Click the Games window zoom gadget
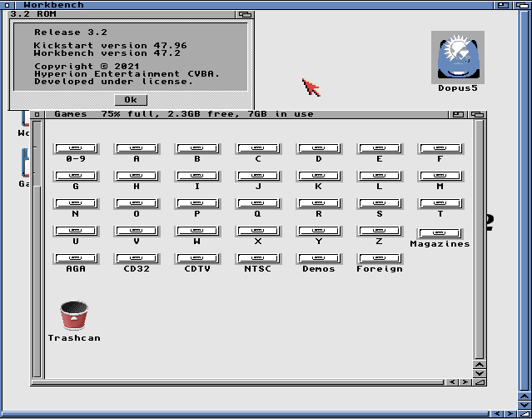The width and height of the screenshot is (532, 419). point(458,114)
